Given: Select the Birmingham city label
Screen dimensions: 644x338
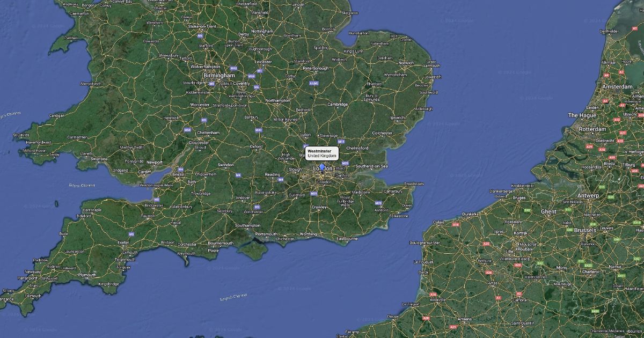Looking at the screenshot, I should tap(219, 76).
